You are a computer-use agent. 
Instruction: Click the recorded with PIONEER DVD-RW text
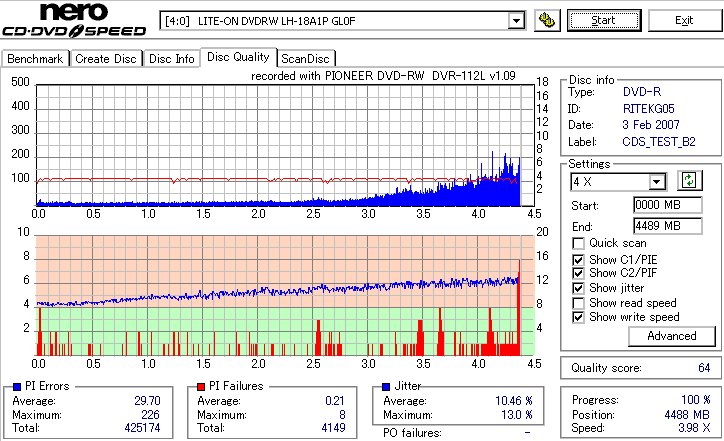point(383,76)
